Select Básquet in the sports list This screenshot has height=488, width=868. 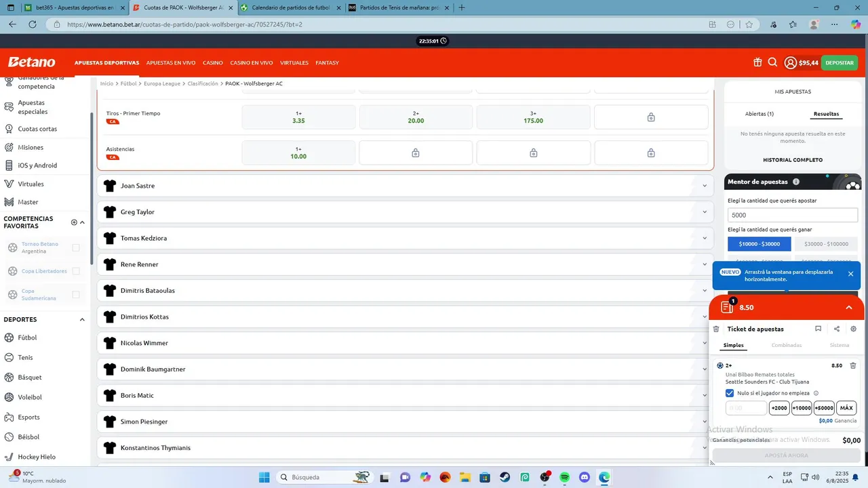click(x=30, y=378)
